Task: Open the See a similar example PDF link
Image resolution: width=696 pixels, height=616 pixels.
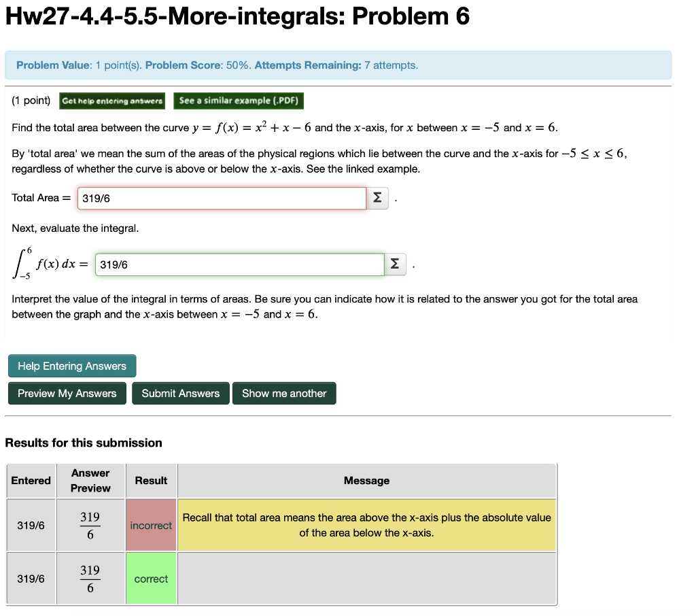Action: click(236, 101)
